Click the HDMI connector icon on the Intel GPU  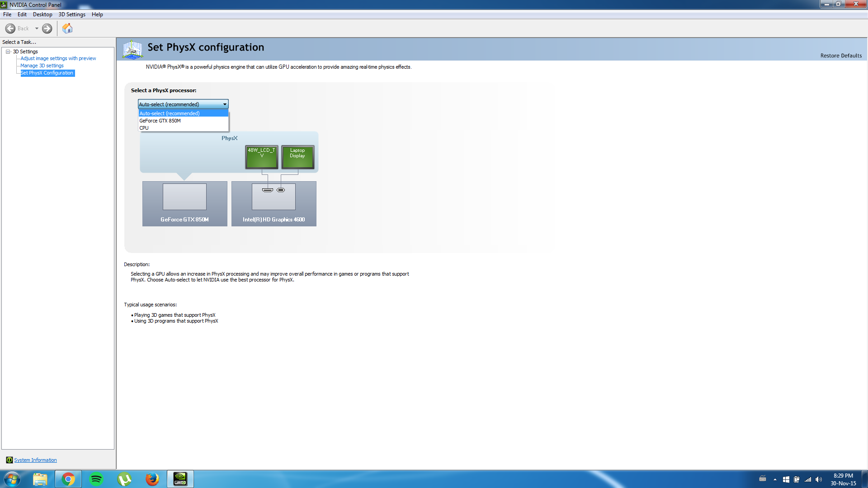(268, 190)
